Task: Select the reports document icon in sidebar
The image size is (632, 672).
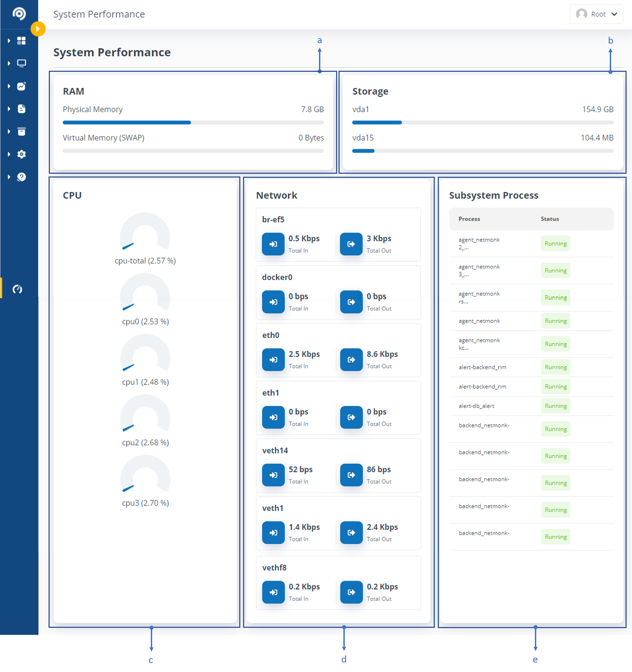Action: coord(21,108)
